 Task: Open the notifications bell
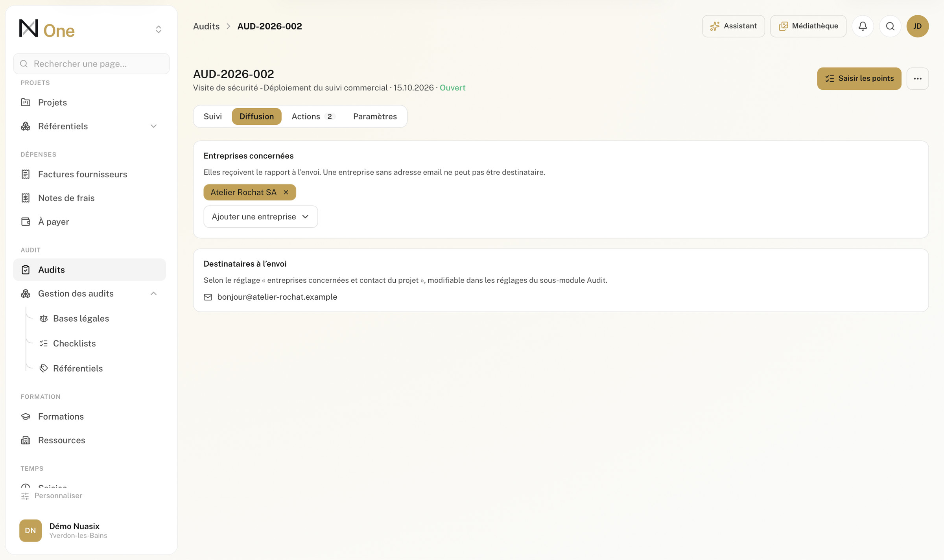(863, 26)
